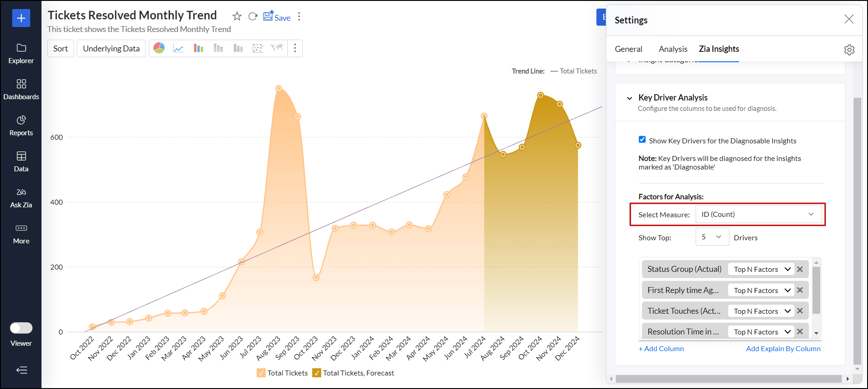Toggle Total Tickets, Forecast legend checkbox

pos(317,373)
